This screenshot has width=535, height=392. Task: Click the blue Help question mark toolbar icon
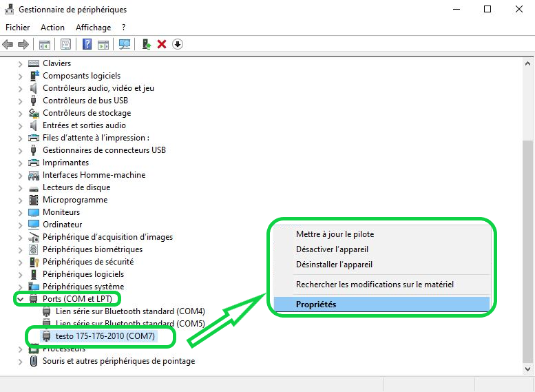pos(87,44)
